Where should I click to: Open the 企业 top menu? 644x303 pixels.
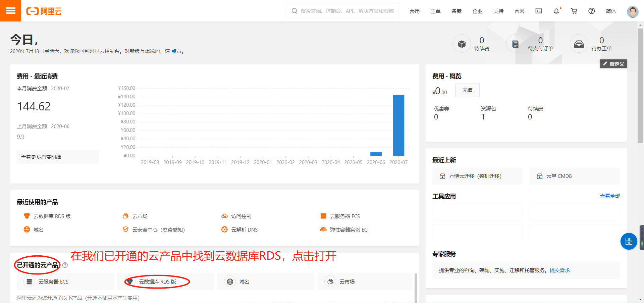click(x=478, y=11)
